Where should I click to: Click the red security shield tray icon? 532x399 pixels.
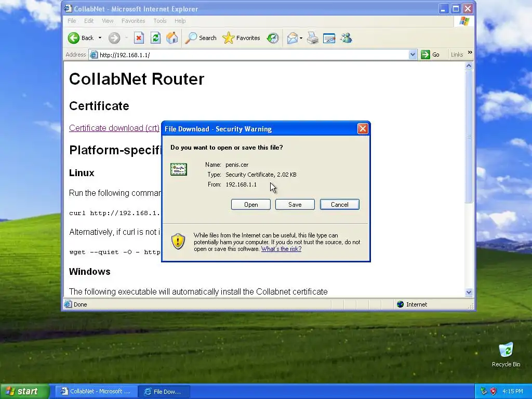click(x=494, y=391)
